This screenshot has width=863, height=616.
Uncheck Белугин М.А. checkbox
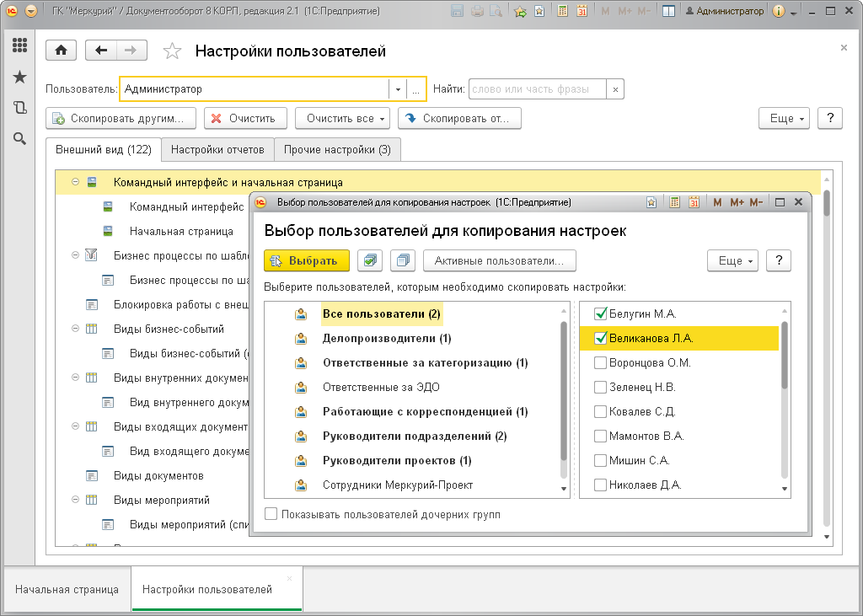point(600,313)
